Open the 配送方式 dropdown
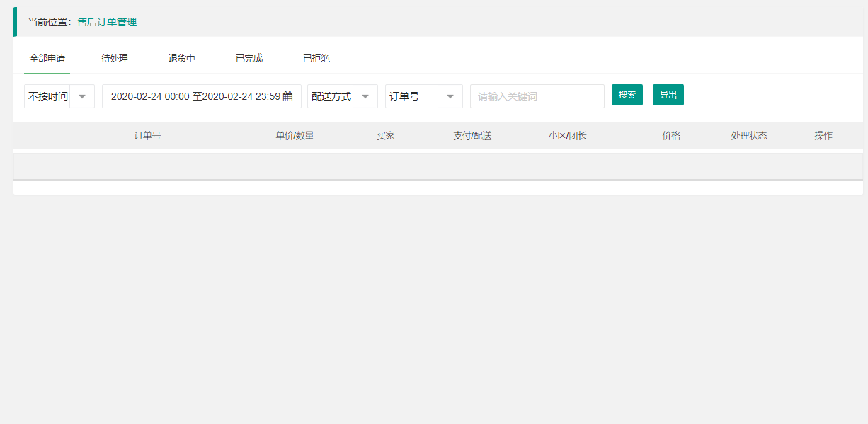The height and width of the screenshot is (424, 868). 343,96
